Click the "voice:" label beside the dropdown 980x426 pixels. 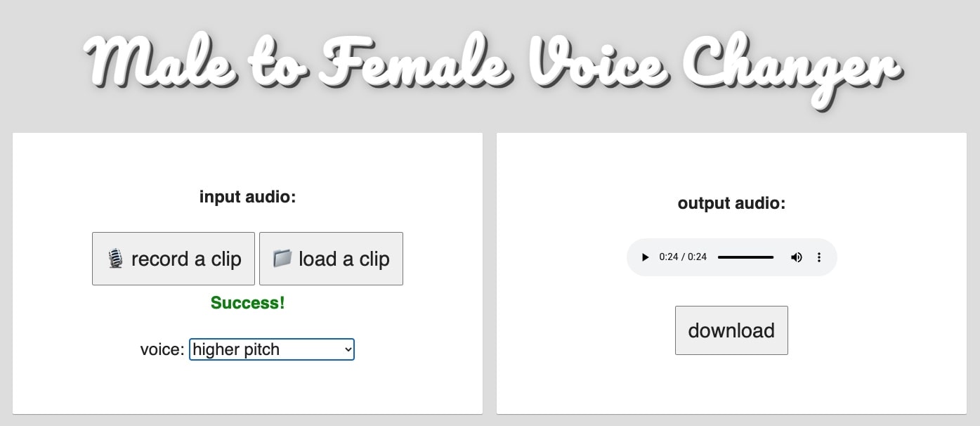tap(162, 349)
